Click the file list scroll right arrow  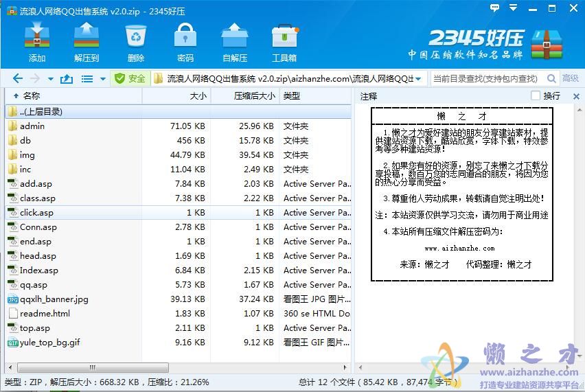(345, 367)
